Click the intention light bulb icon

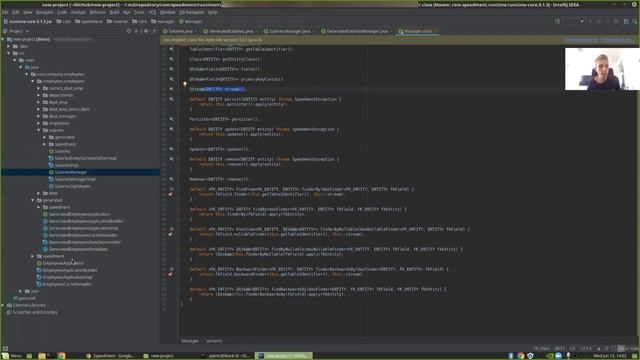184,84
